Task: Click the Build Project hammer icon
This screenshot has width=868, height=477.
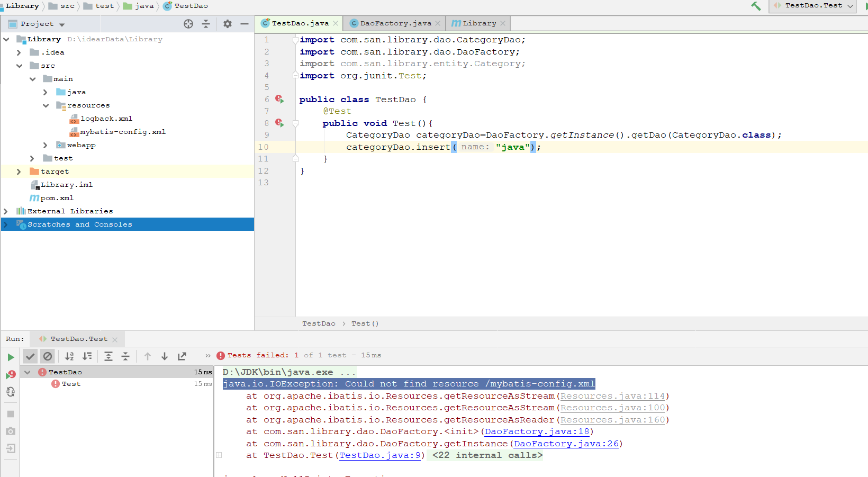Action: click(x=756, y=6)
